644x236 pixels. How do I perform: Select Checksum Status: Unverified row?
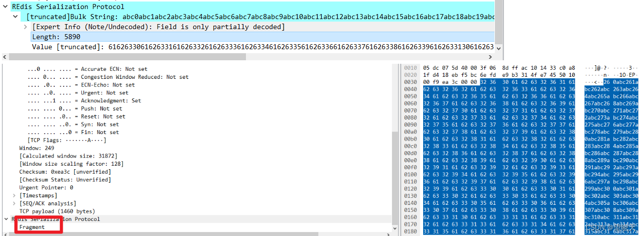pyautogui.click(x=65, y=180)
